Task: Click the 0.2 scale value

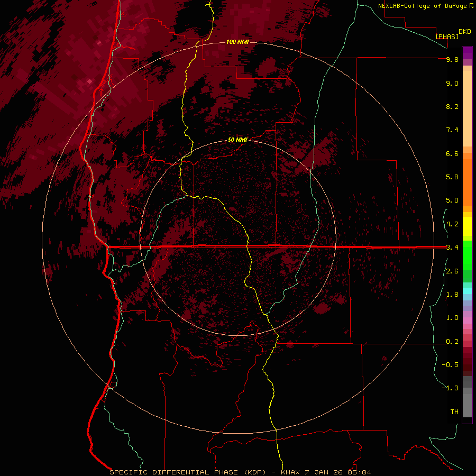Action: pyautogui.click(x=452, y=342)
